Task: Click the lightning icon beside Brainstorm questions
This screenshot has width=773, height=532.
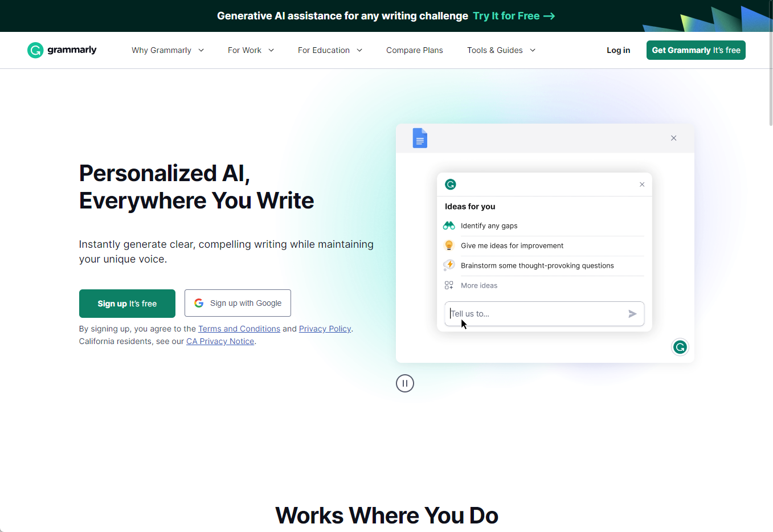Action: click(x=449, y=265)
